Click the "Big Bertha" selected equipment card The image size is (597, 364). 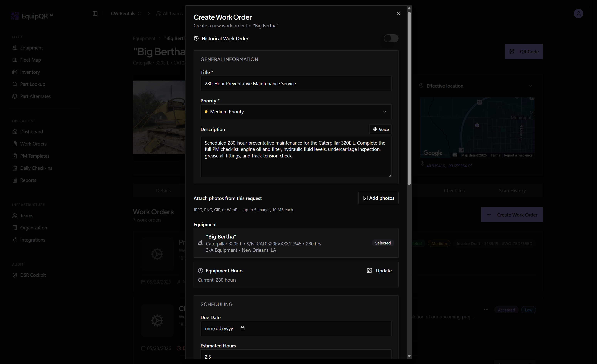tap(296, 243)
